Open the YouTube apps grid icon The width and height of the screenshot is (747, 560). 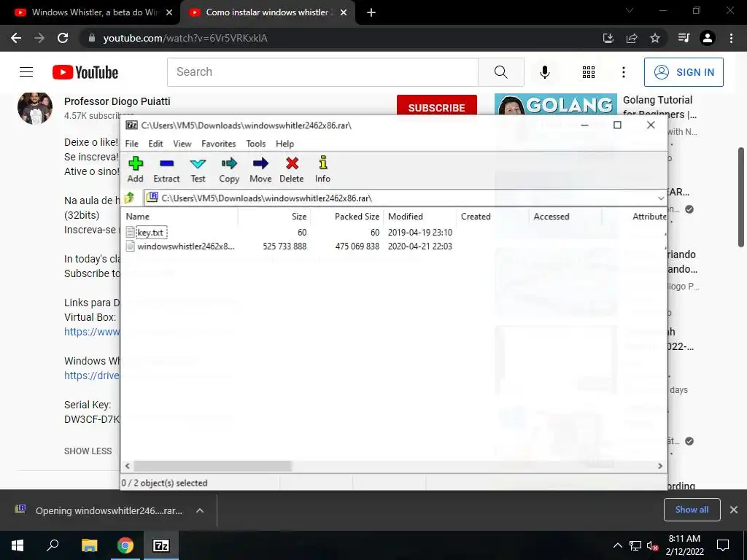(589, 72)
